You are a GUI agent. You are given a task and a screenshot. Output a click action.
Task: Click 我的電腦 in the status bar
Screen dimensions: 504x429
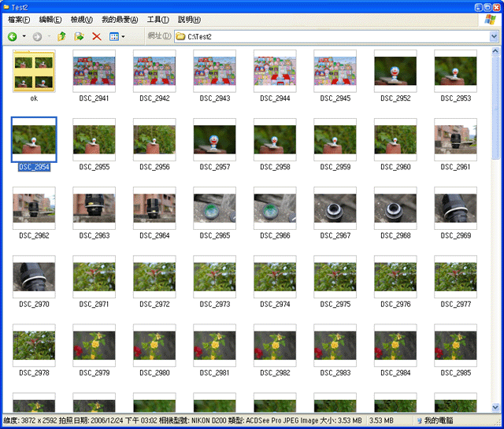coord(438,420)
